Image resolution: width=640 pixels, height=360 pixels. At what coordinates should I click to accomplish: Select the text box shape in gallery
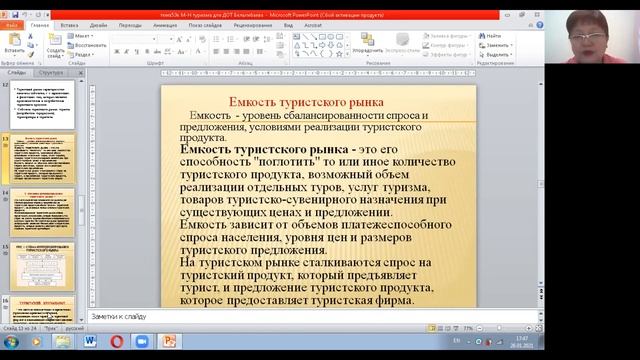pyautogui.click(x=297, y=37)
